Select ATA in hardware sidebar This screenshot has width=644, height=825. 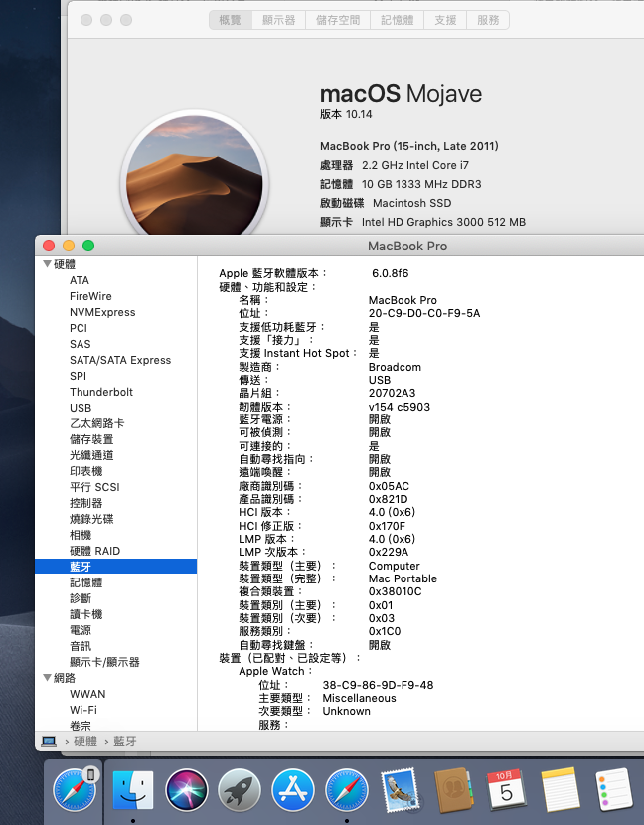[x=80, y=280]
